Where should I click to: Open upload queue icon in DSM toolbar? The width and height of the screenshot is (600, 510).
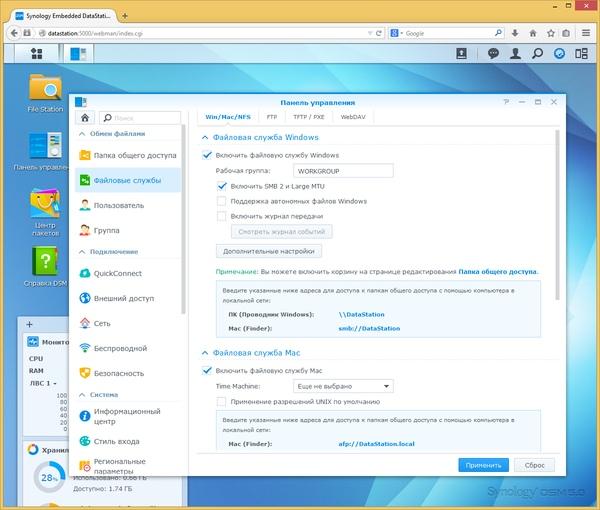pyautogui.click(x=461, y=54)
